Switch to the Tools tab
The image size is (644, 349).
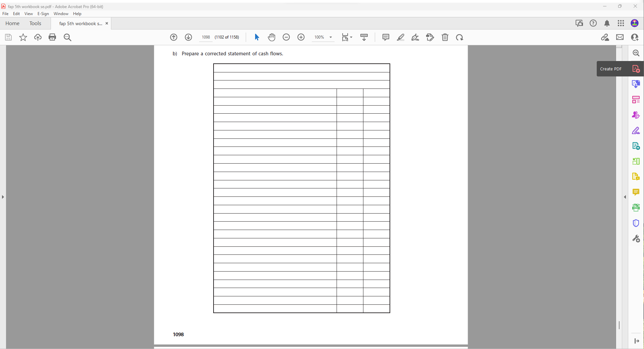[x=35, y=23]
